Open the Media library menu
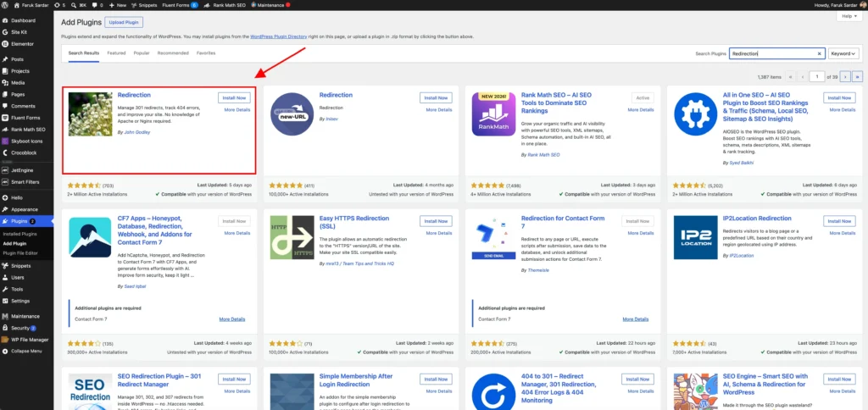The width and height of the screenshot is (868, 410). tap(18, 82)
